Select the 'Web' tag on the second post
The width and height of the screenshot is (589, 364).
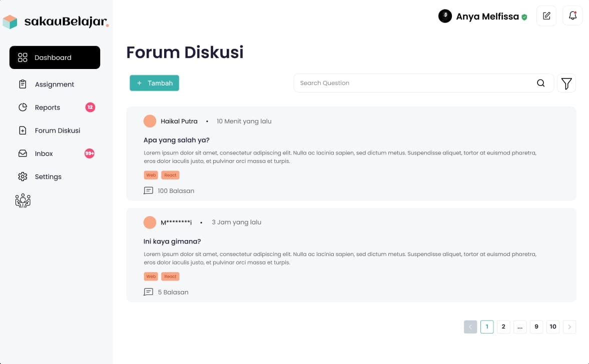coord(151,276)
